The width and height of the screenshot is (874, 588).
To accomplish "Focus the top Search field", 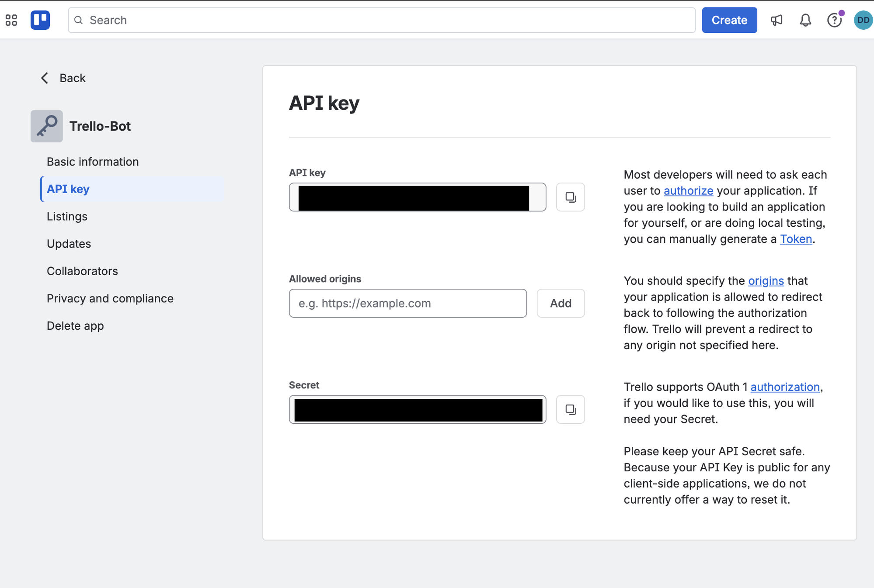I will pos(382,20).
